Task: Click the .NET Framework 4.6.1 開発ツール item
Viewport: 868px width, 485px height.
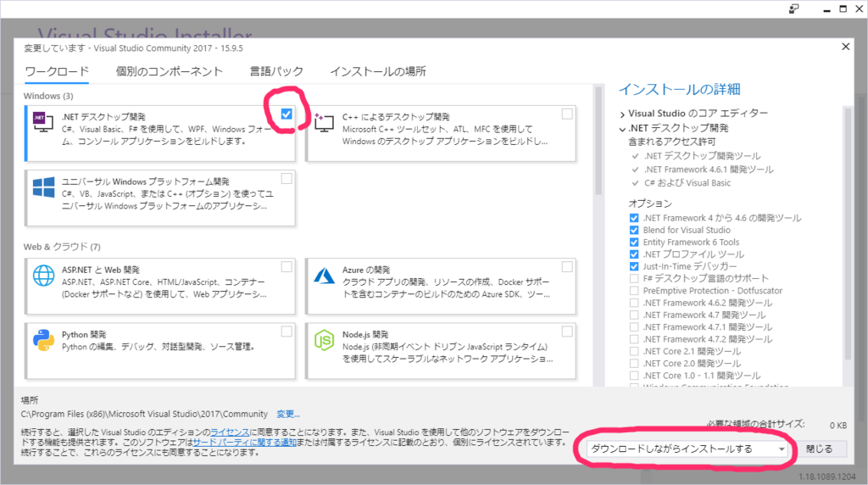Action: tap(709, 170)
